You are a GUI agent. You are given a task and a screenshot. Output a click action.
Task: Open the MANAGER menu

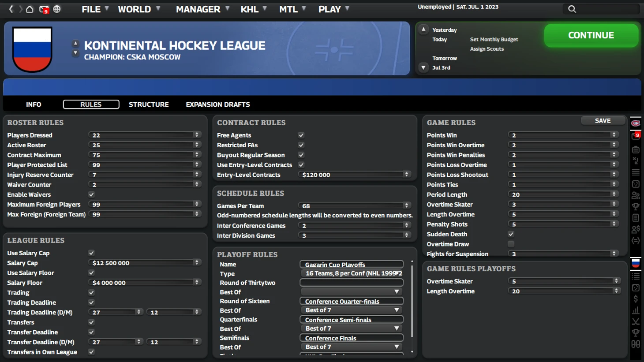coord(202,9)
